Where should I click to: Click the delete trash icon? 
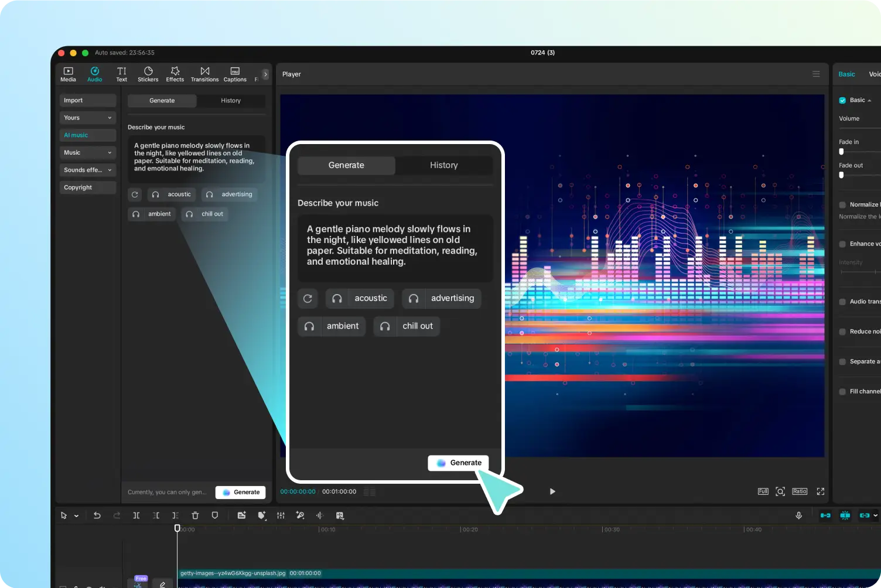195,515
